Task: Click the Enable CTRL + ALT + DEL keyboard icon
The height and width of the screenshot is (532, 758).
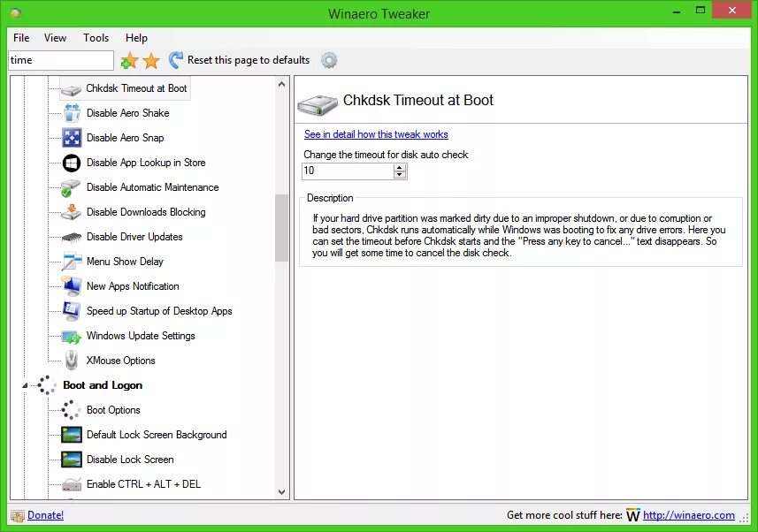Action: (72, 484)
